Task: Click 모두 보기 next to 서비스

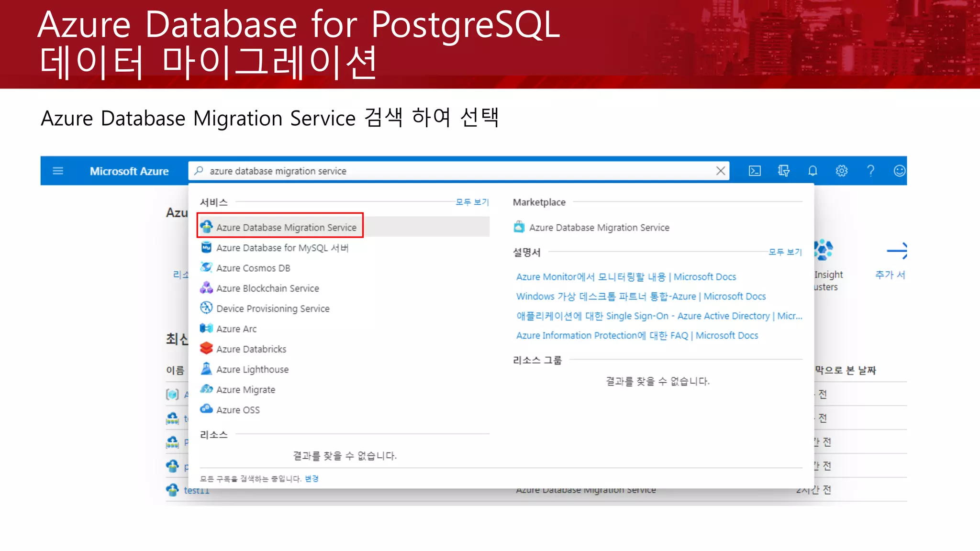Action: pos(472,202)
